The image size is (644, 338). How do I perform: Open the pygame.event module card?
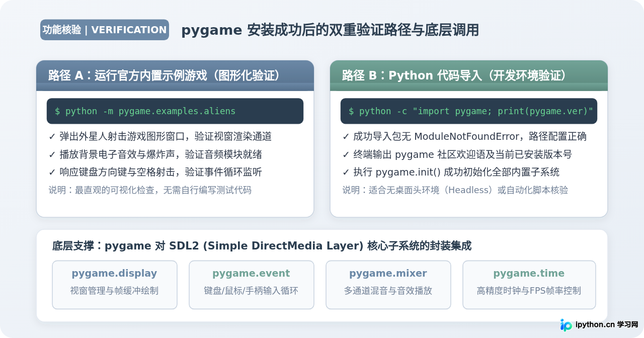click(252, 285)
